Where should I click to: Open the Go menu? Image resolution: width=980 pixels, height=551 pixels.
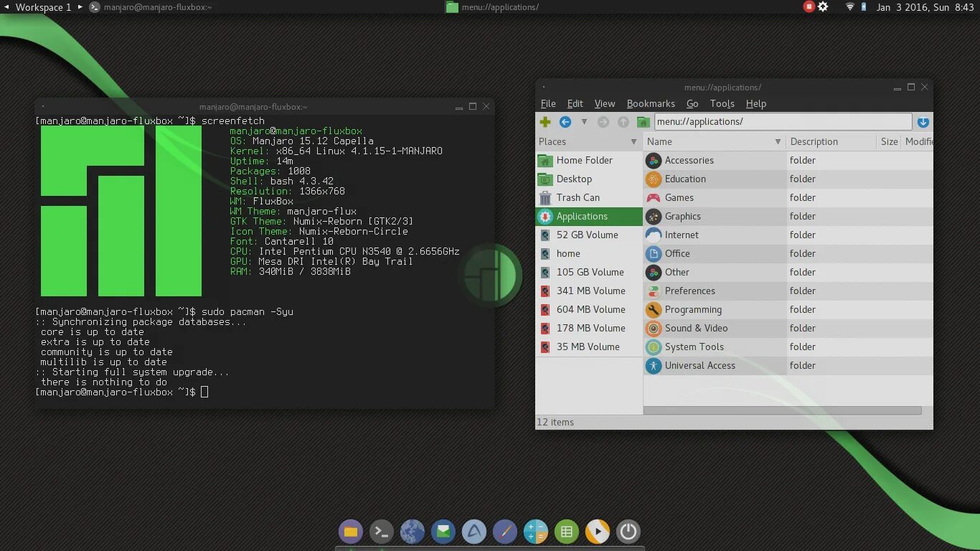point(692,103)
